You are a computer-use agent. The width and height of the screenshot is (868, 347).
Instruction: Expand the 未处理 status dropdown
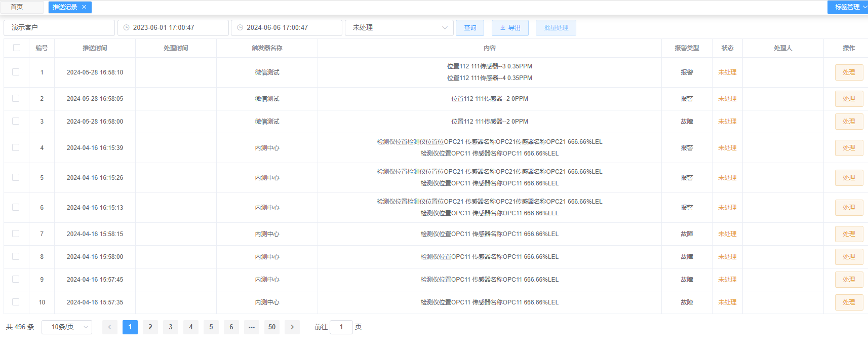[x=399, y=28]
